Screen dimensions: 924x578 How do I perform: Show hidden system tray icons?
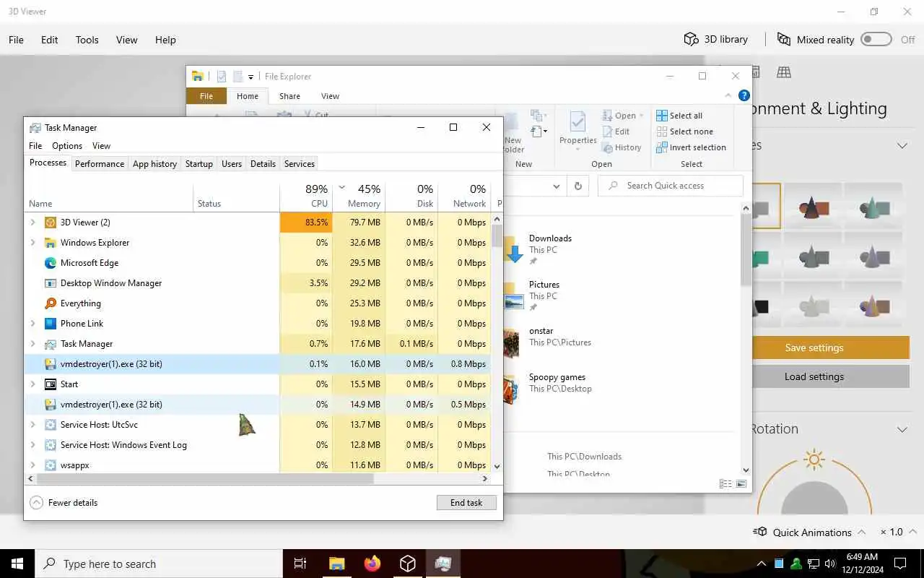tap(761, 564)
